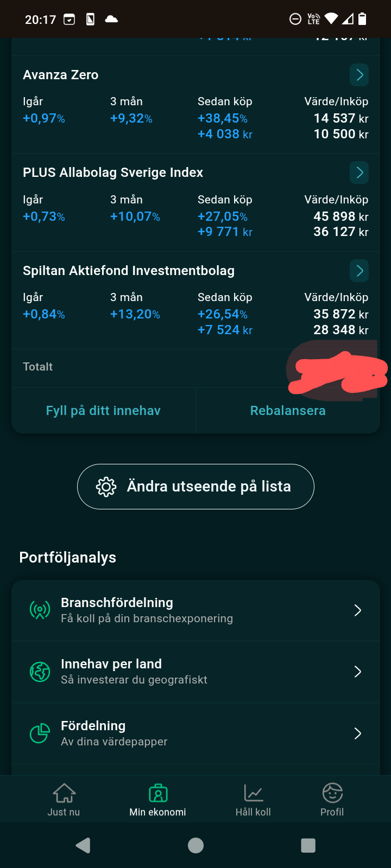
Task: Open Innehav per land chevron
Action: pos(358,672)
